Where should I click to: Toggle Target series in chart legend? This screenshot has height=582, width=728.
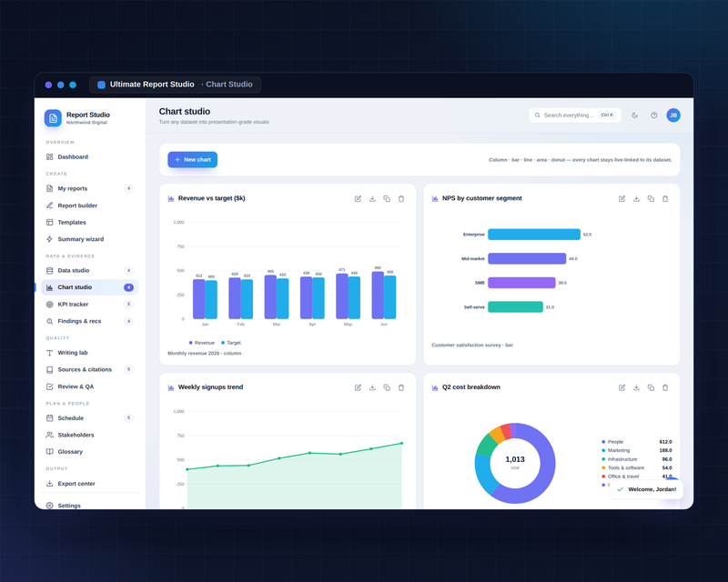click(x=231, y=343)
